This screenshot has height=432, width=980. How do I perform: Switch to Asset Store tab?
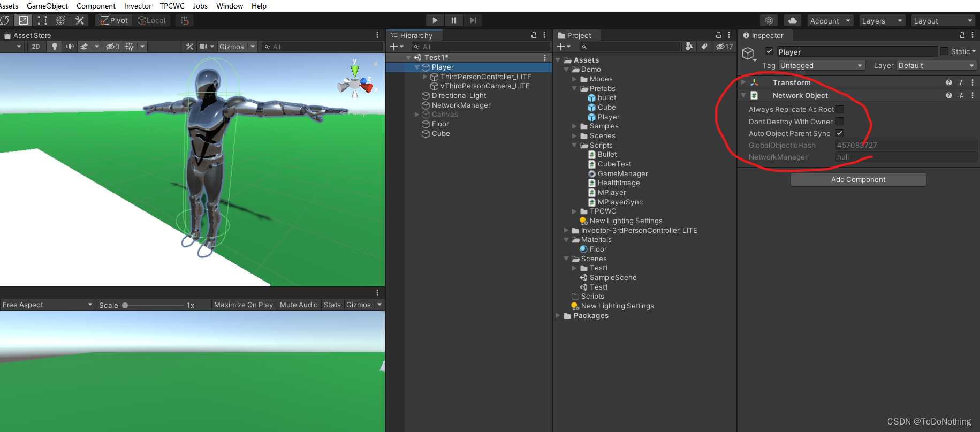click(28, 35)
